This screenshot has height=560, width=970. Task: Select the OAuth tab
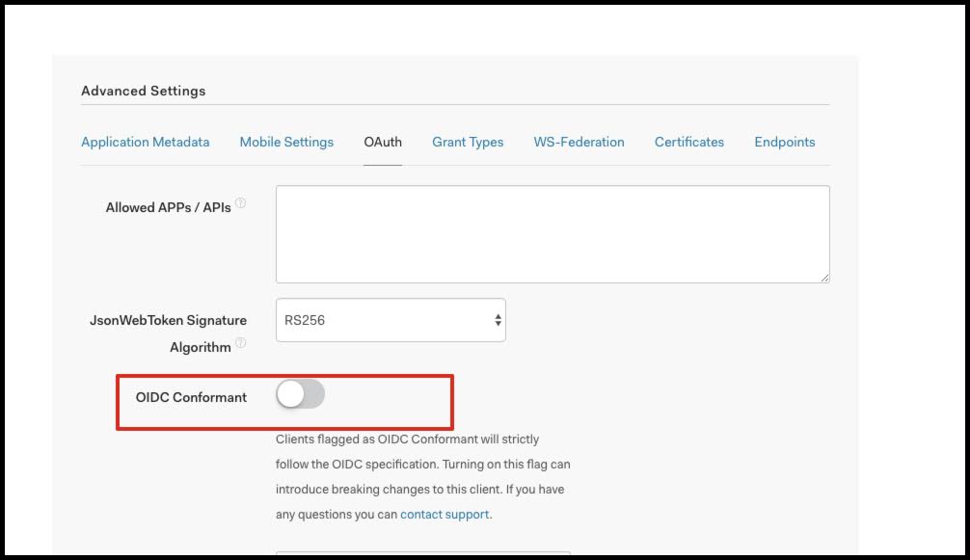coord(383,142)
